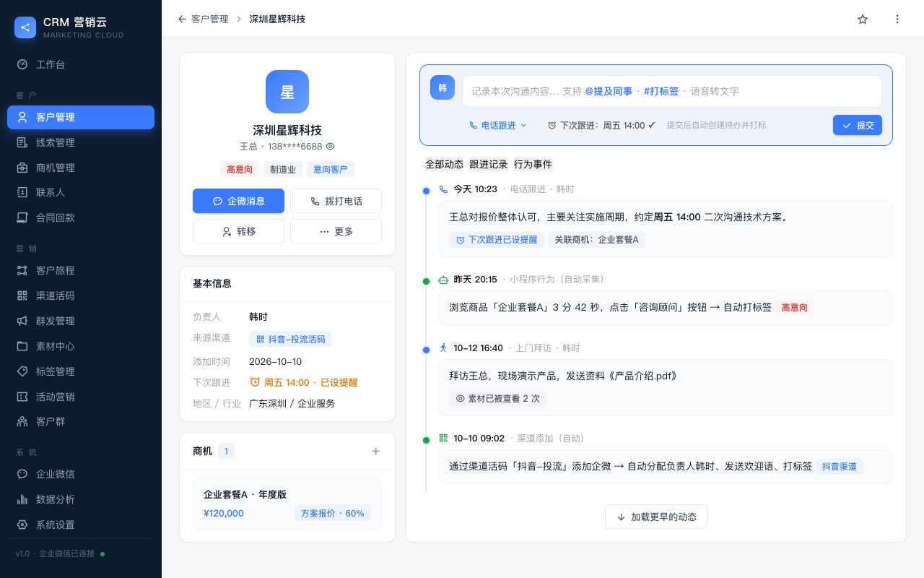Click the 抖音-投流活码 source channel chip
This screenshot has height=578, width=924.
point(291,339)
